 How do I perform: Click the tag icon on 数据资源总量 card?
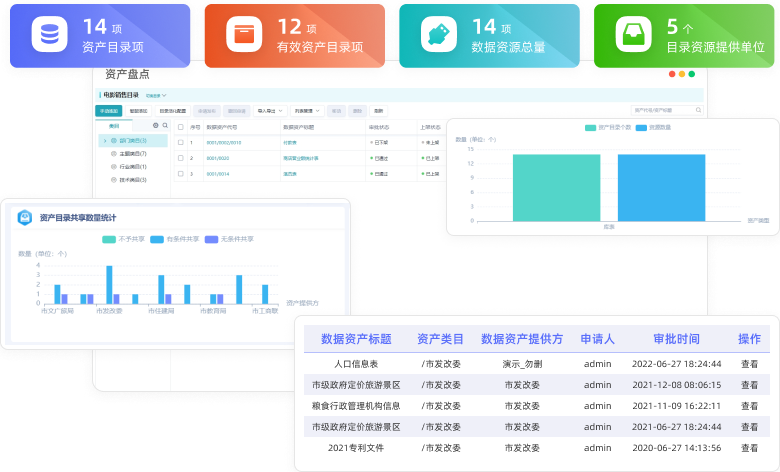pos(434,35)
